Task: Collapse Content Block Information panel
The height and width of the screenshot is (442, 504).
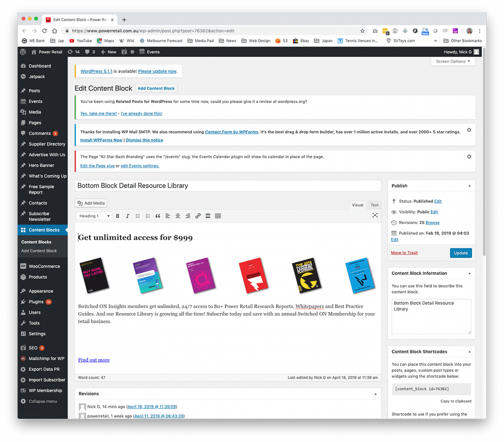Action: click(x=469, y=273)
